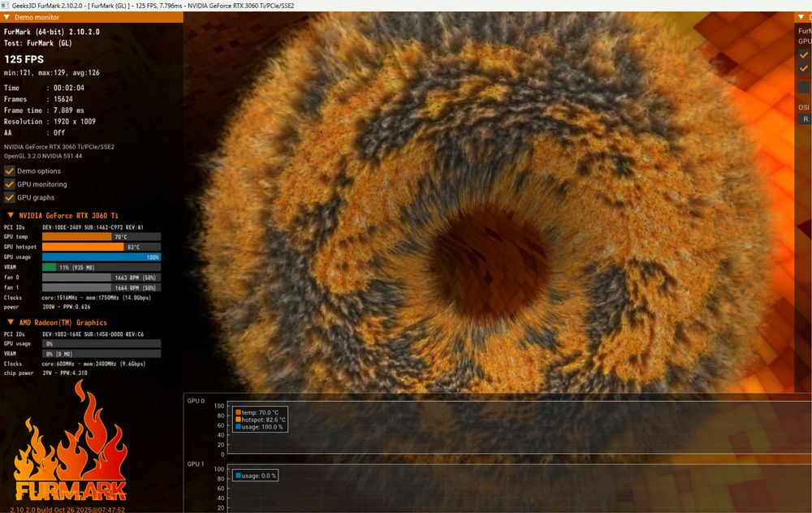Click AMD chip power 29W - PPW:4.310 text
This screenshot has width=812, height=513.
[x=65, y=373]
